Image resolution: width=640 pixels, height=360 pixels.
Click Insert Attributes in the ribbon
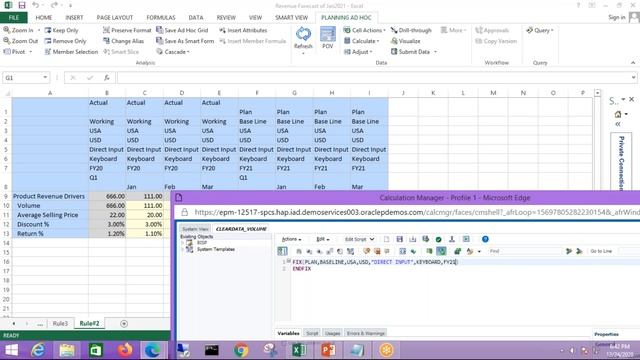243,30
